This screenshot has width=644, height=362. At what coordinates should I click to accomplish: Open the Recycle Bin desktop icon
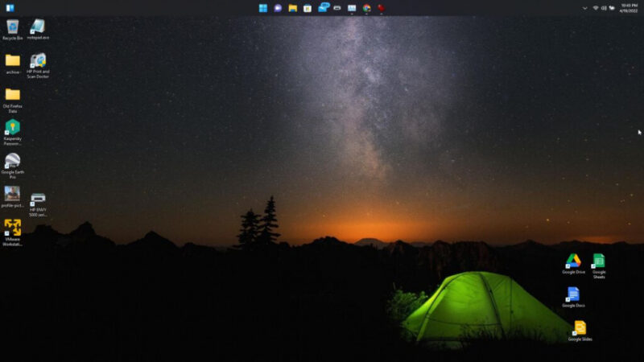(12, 27)
